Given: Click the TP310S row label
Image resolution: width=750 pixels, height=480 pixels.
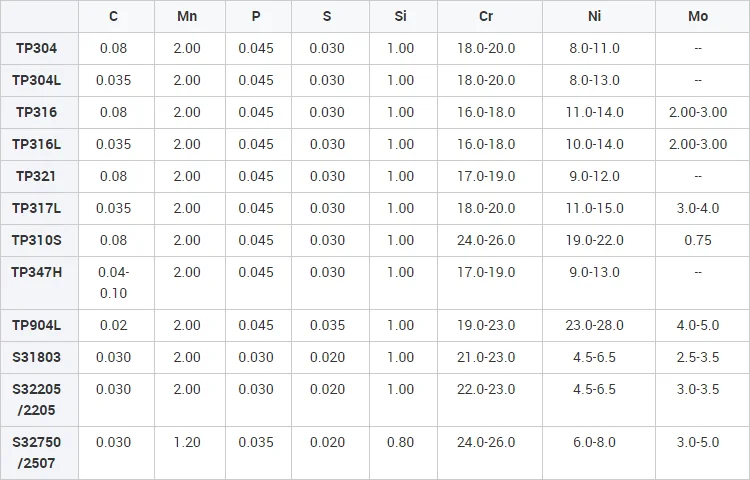Looking at the screenshot, I should pos(36,240).
